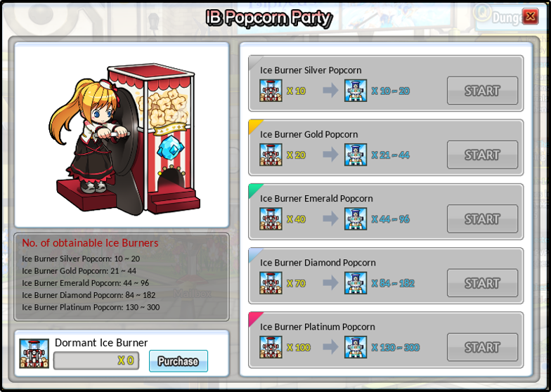This screenshot has height=392, width=551.
Task: Start the Ice Burner Gold Popcorn
Action: point(482,155)
